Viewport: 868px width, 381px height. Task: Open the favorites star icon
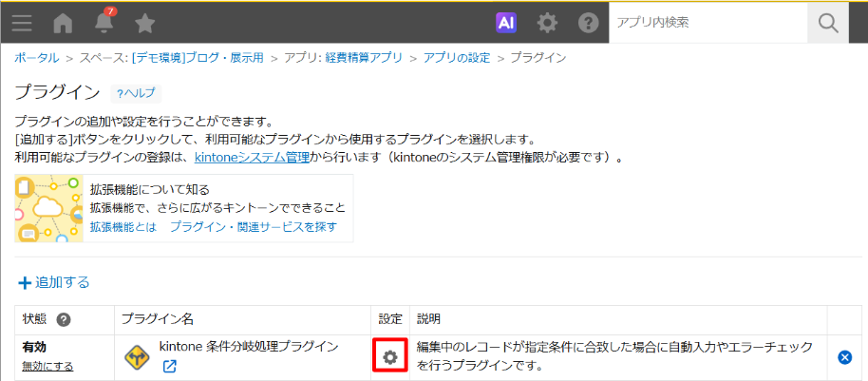[x=144, y=22]
